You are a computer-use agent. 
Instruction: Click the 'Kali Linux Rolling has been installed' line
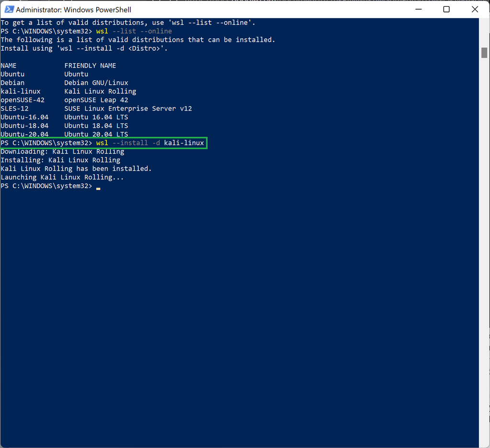click(x=76, y=168)
